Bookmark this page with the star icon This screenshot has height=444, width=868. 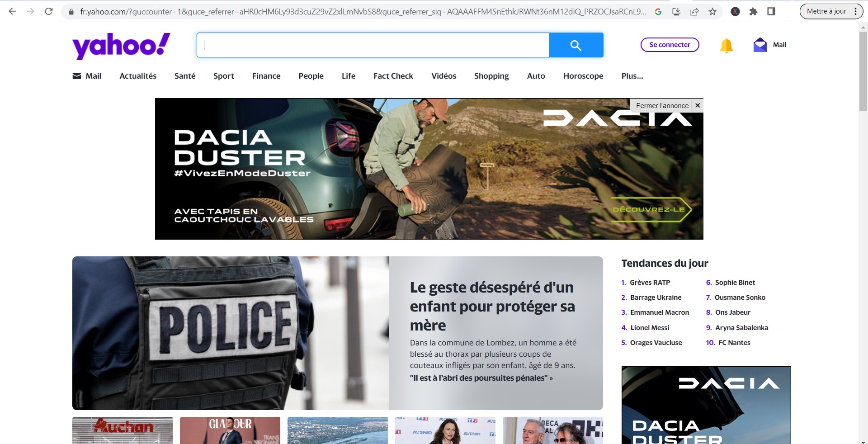pos(712,12)
